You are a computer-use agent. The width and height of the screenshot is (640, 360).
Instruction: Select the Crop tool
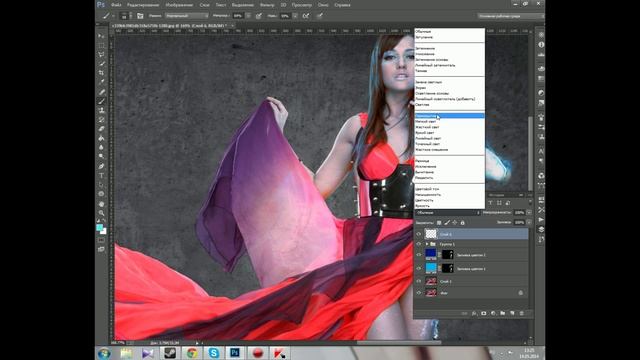click(101, 73)
